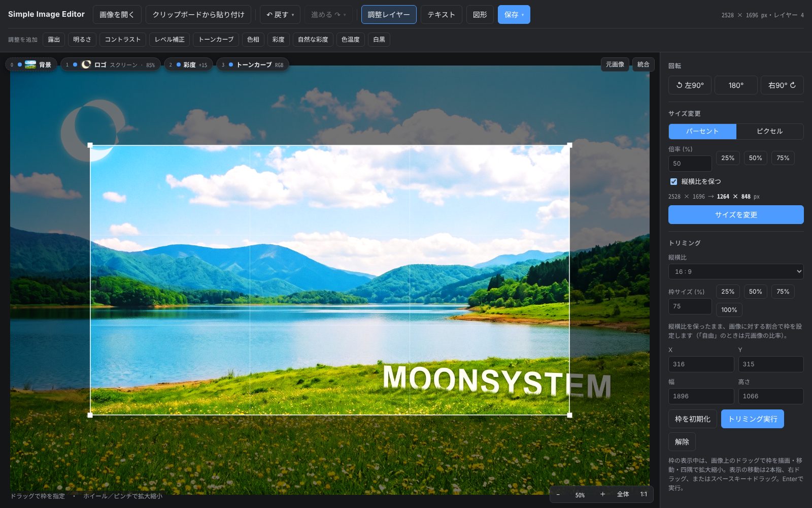Open the 保存 dropdown button

coord(514,15)
